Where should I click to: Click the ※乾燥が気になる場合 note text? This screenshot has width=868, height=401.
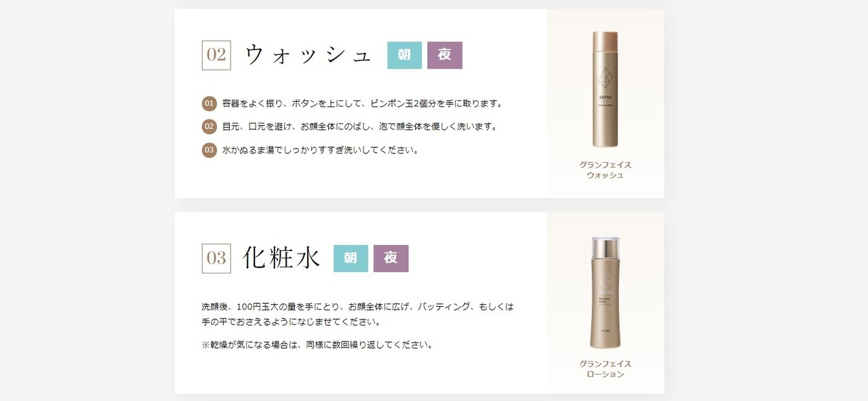click(318, 345)
